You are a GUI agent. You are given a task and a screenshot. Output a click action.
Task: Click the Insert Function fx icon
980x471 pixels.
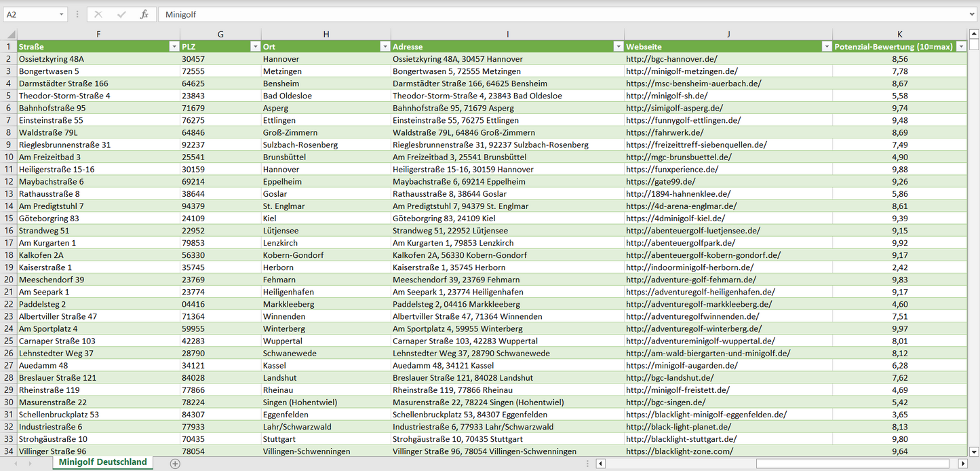click(x=144, y=14)
